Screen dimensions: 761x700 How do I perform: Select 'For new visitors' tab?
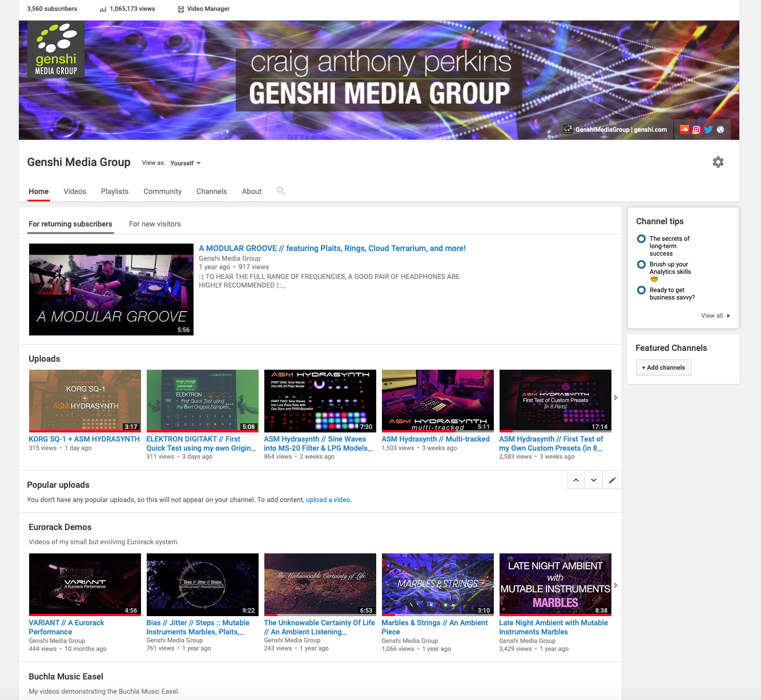(155, 224)
